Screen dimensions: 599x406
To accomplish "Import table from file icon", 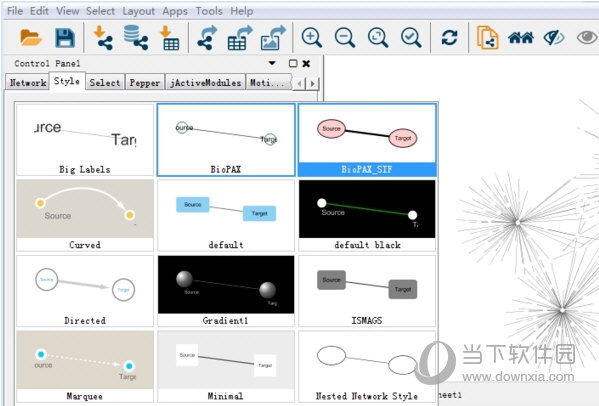I will (x=170, y=38).
